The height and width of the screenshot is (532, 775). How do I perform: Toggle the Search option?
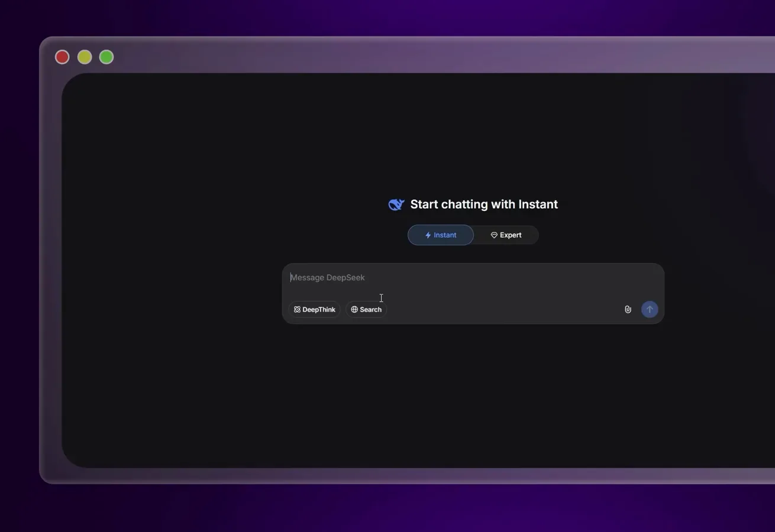366,309
